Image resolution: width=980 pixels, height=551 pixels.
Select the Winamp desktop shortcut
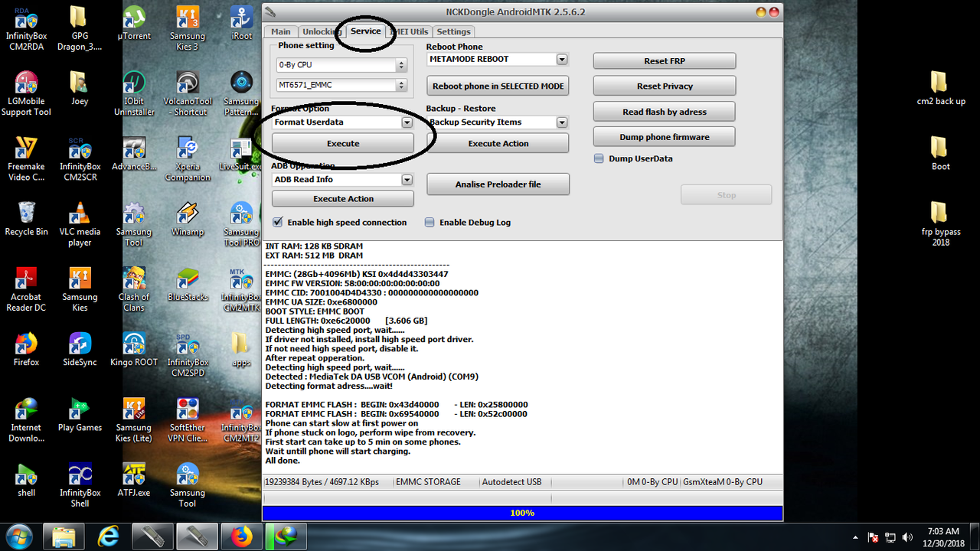coord(188,219)
